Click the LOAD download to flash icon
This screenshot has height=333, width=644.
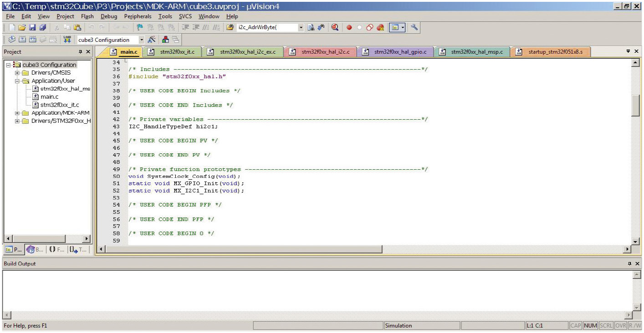pyautogui.click(x=67, y=40)
